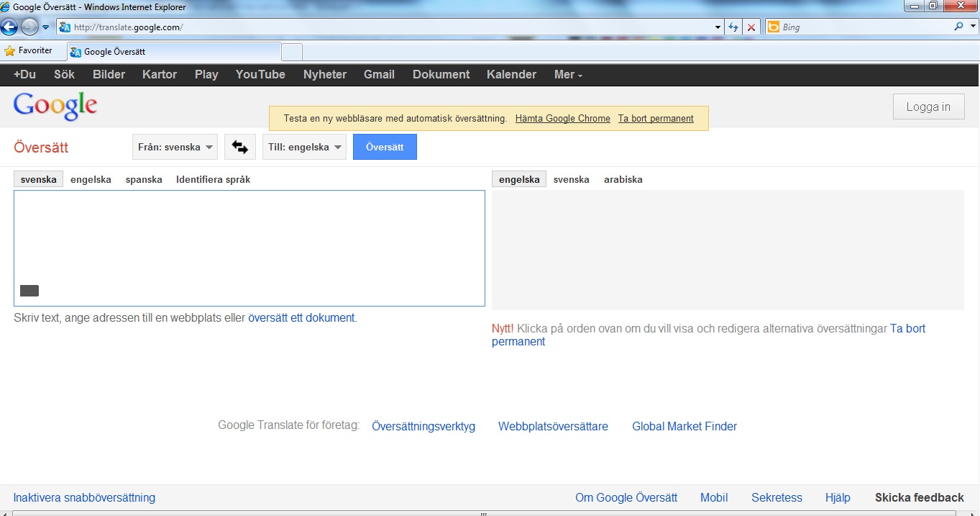Open Dokument in the Google bar
The height and width of the screenshot is (516, 980).
(x=441, y=74)
